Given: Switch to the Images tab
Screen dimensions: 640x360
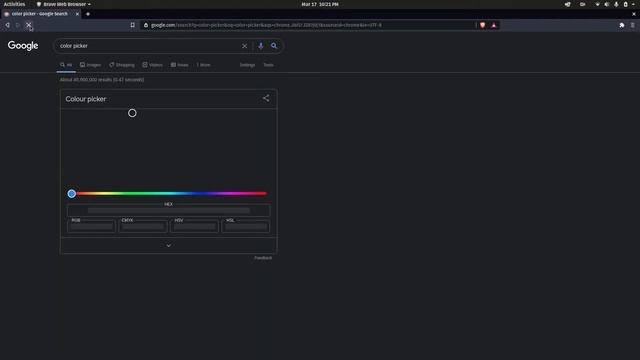Looking at the screenshot, I should pos(91,65).
